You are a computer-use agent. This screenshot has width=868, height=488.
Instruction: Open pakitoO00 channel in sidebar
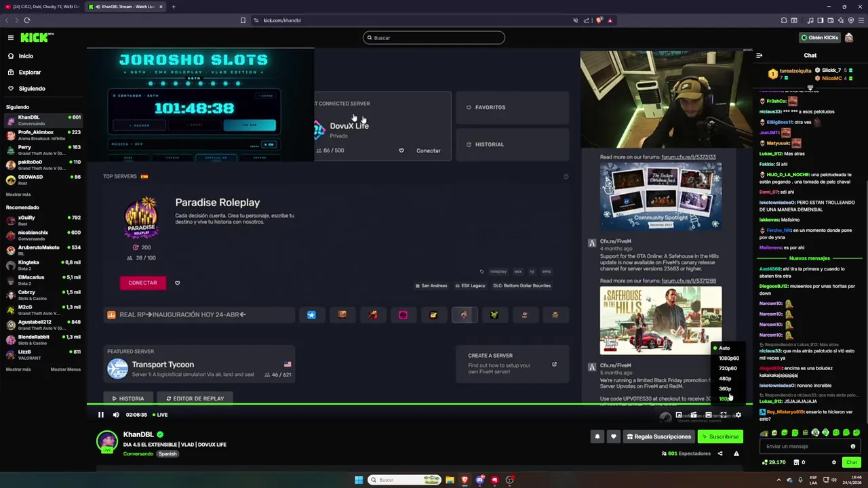pos(42,165)
